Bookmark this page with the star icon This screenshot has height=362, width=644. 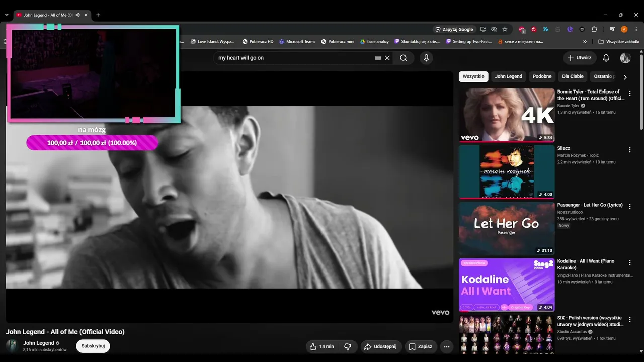(505, 29)
